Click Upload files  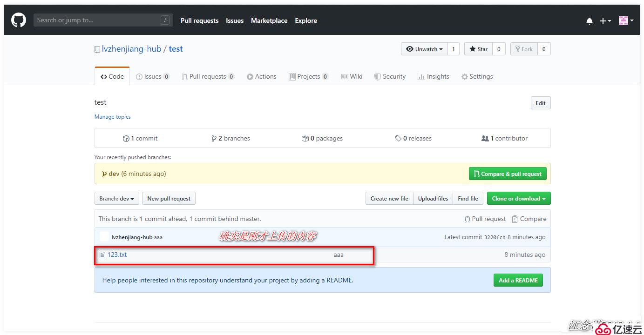point(433,198)
